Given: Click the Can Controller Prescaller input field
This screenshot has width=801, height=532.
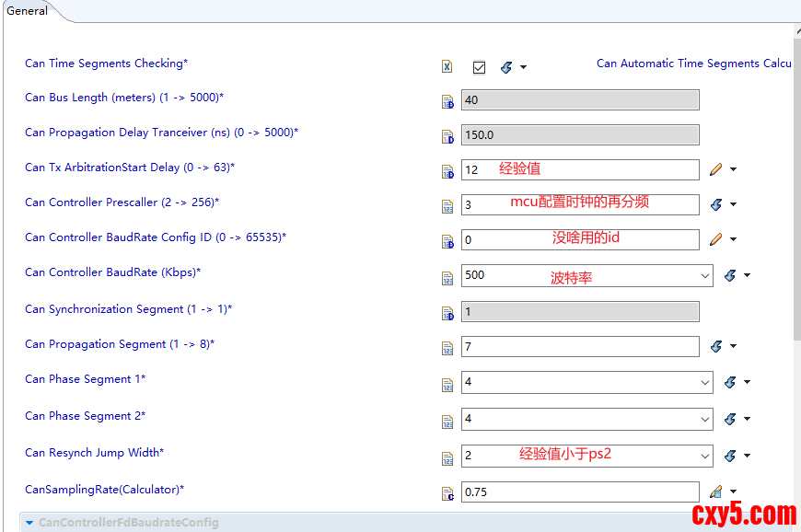Looking at the screenshot, I should coord(579,204).
